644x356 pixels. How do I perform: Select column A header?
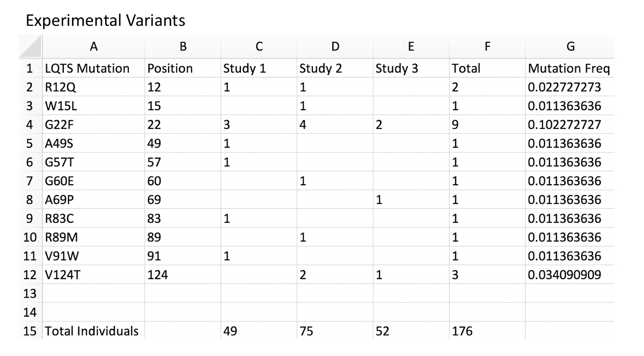coord(93,47)
